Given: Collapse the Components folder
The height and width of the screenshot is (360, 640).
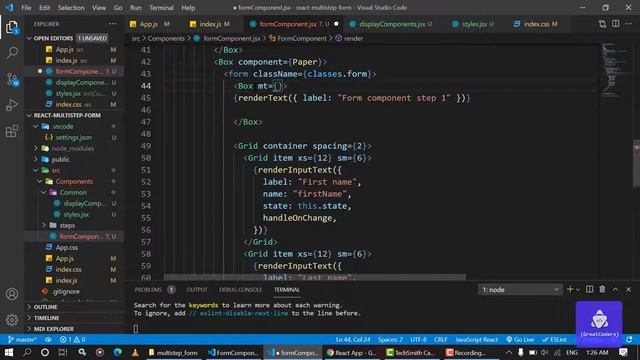Looking at the screenshot, I should pos(40,181).
